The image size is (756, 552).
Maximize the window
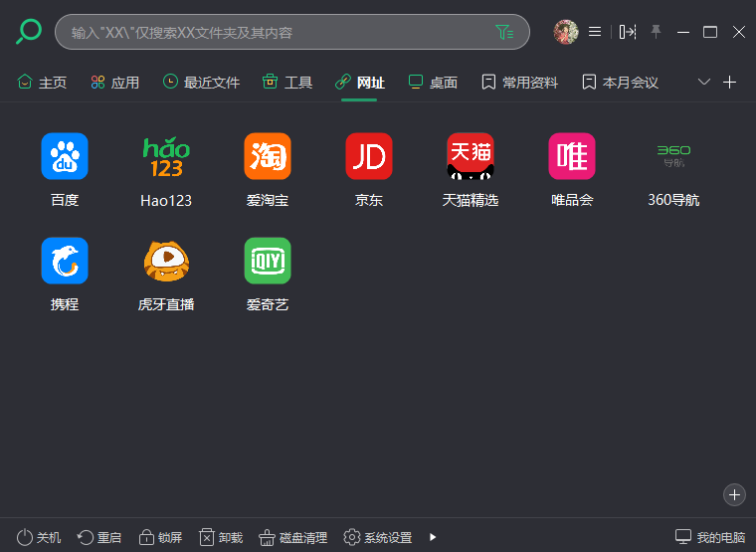710,32
